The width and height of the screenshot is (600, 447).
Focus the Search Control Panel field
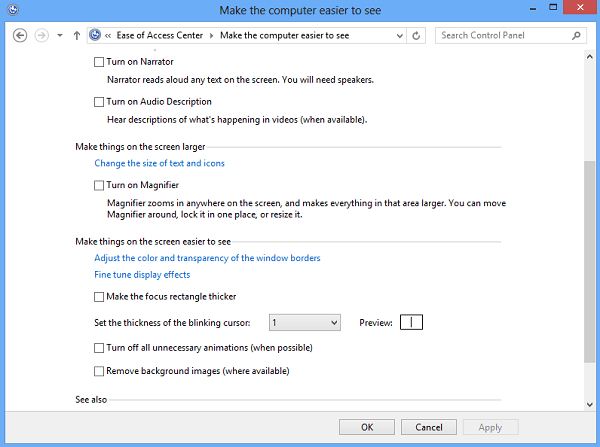(x=500, y=35)
